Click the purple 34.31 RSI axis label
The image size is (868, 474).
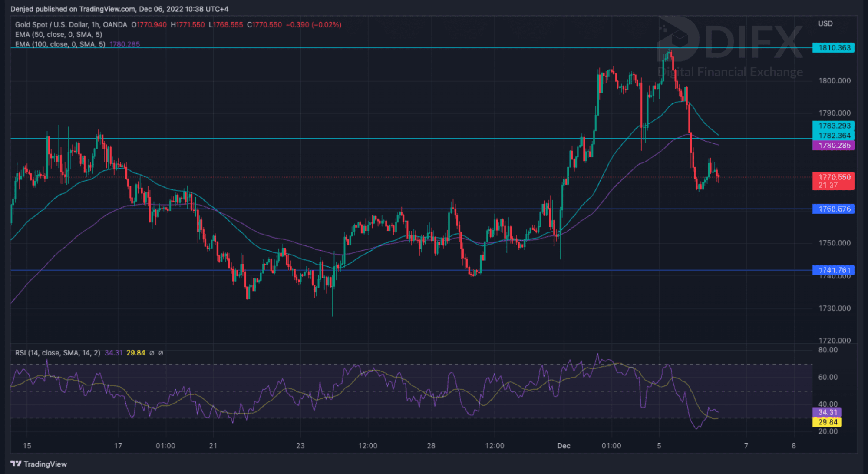pos(827,412)
